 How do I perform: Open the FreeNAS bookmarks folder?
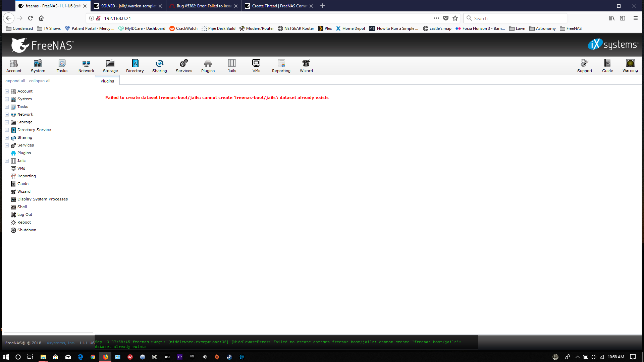pos(571,28)
